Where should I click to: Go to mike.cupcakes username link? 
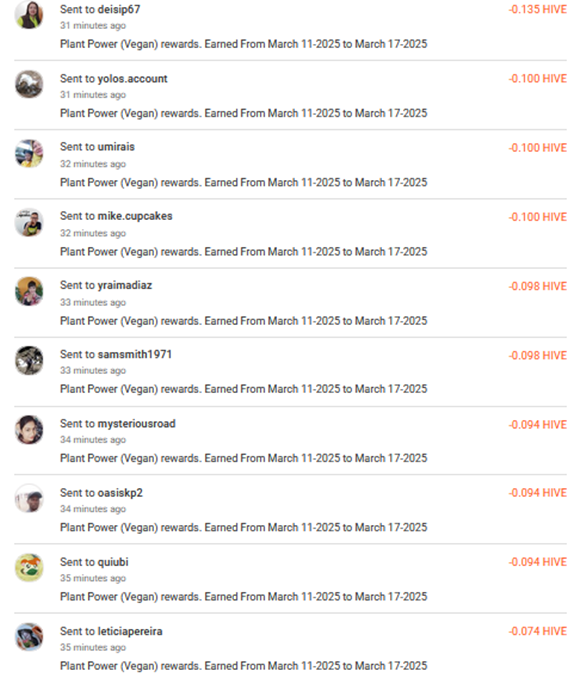pyautogui.click(x=135, y=216)
